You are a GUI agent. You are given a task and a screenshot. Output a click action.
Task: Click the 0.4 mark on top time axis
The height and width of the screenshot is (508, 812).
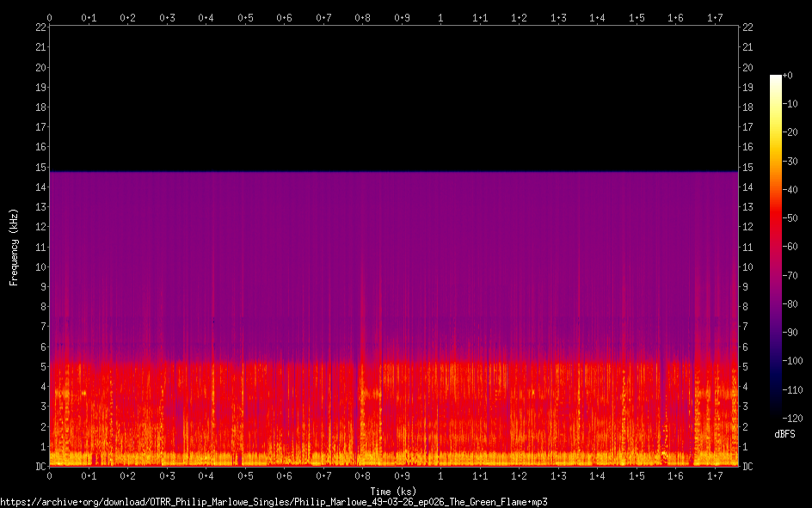[x=206, y=17]
